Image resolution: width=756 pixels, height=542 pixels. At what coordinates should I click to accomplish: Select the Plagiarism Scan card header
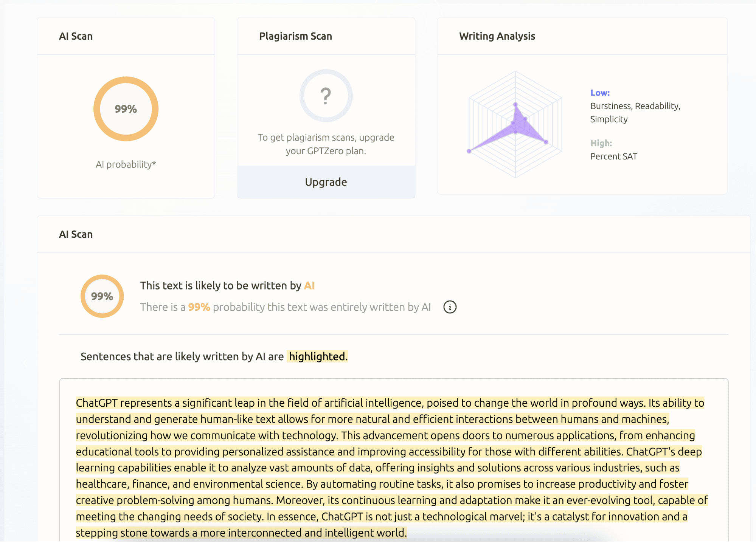click(295, 36)
